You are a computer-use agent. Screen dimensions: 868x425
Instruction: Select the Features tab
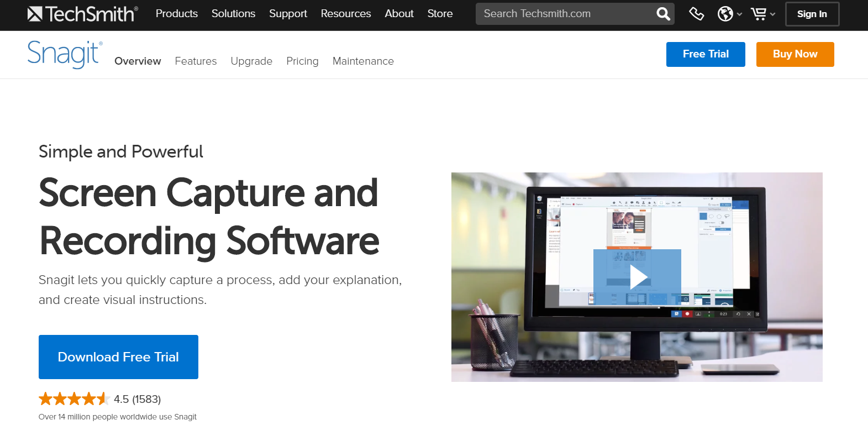196,61
